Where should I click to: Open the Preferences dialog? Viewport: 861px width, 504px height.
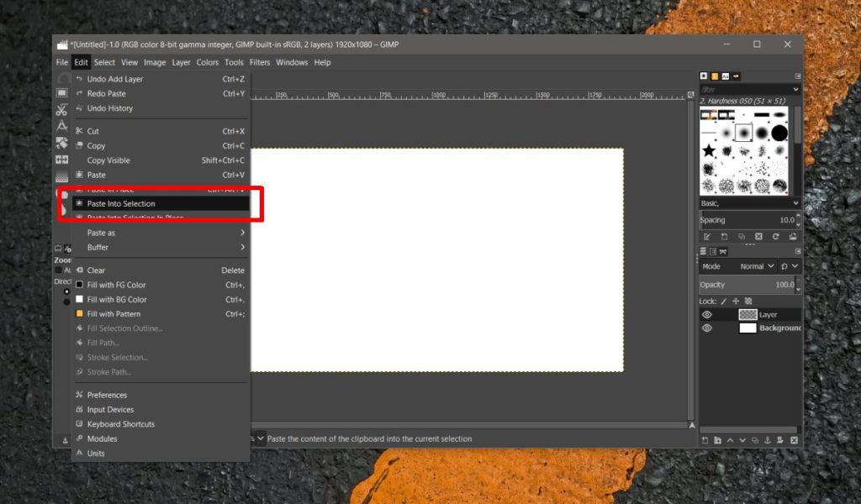[110, 394]
